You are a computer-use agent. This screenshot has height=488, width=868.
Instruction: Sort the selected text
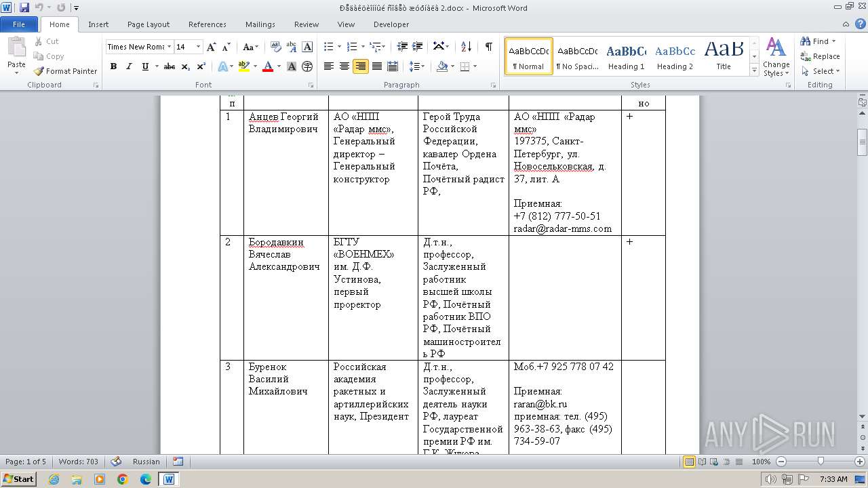pos(466,47)
